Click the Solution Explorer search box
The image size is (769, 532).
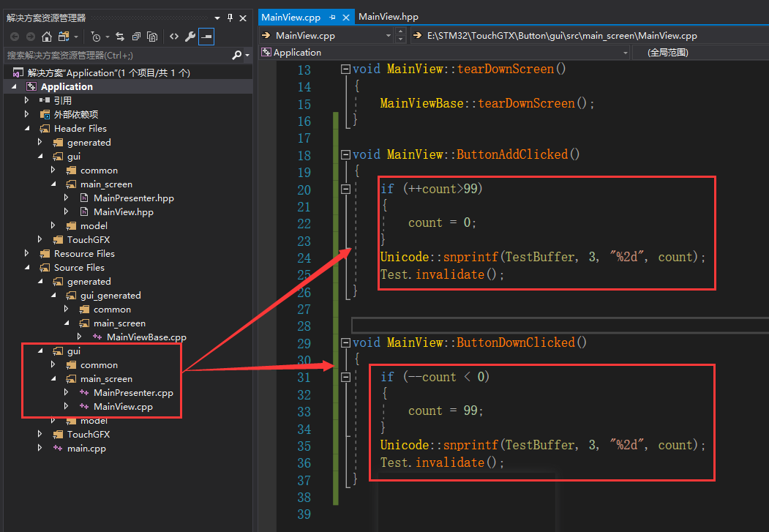pos(118,56)
